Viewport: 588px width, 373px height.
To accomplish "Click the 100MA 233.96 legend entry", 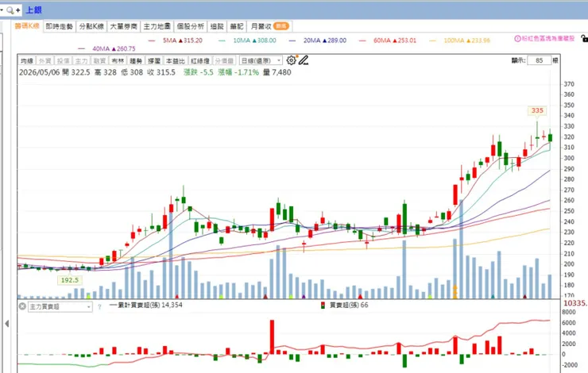I will pyautogui.click(x=460, y=40).
